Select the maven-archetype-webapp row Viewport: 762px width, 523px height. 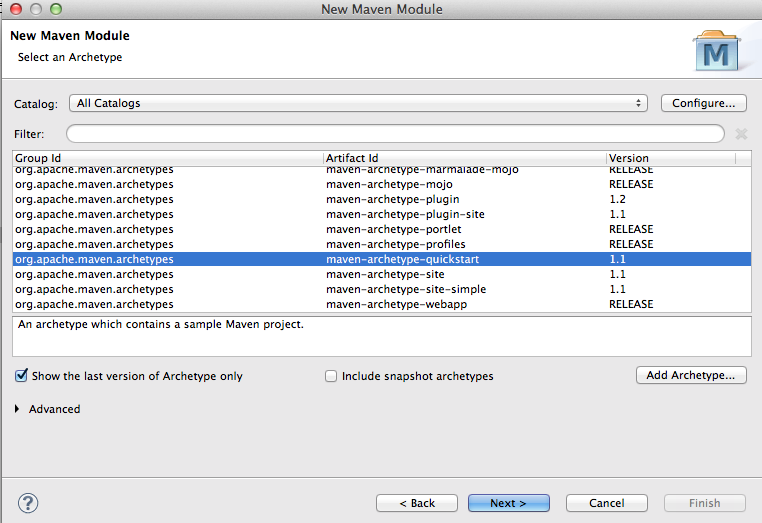pyautogui.click(x=382, y=304)
